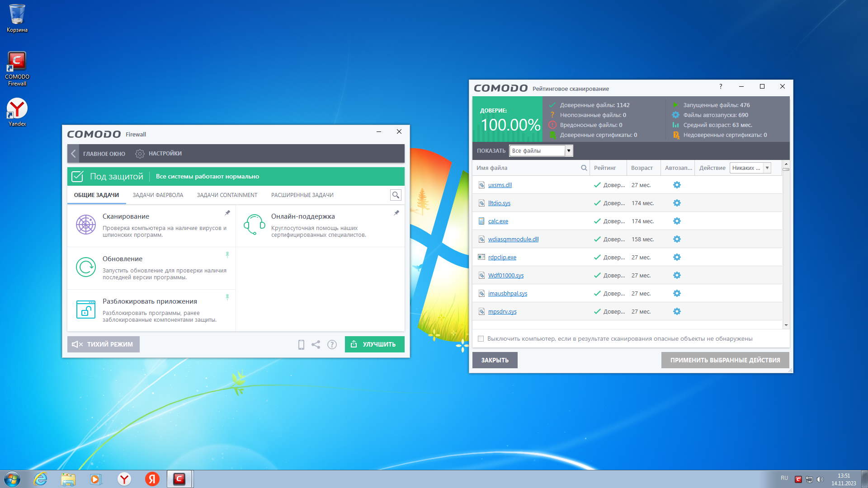The height and width of the screenshot is (488, 868).
Task: Expand the 'Никаких' action dropdown
Action: [767, 168]
